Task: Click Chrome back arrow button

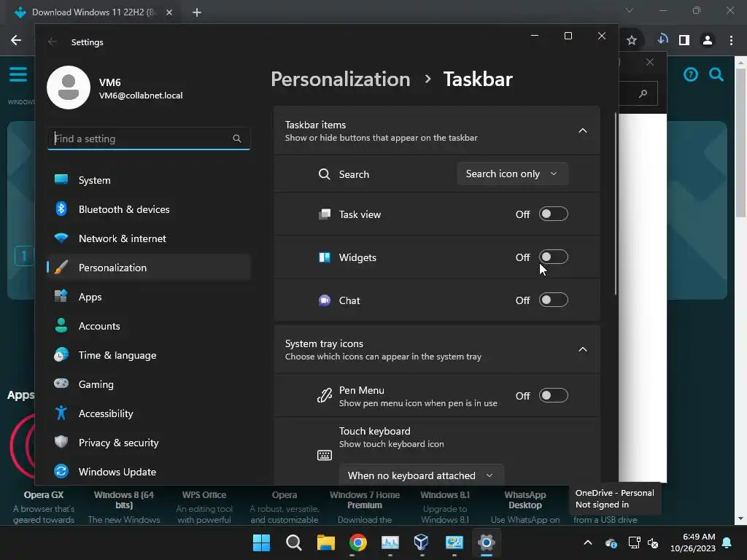Action: point(16,40)
